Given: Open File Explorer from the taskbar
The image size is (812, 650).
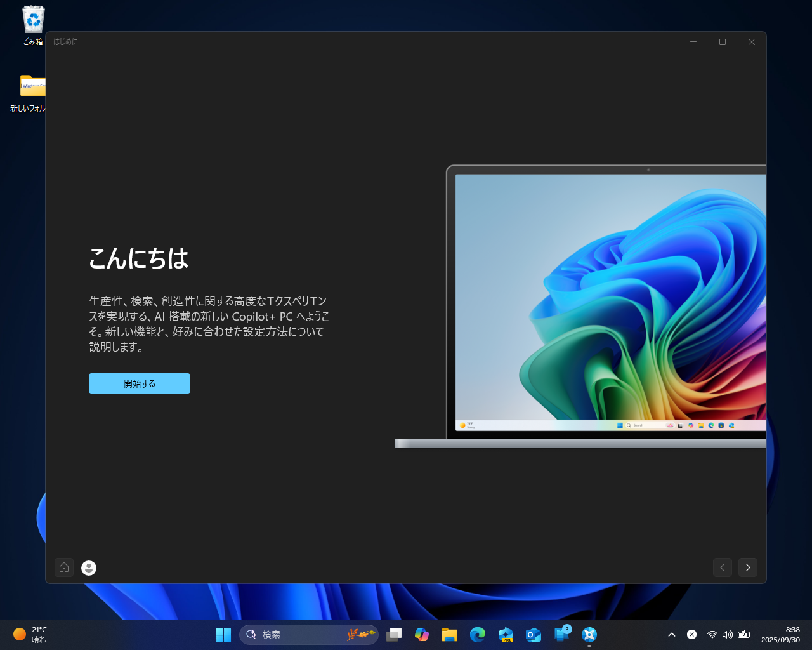Looking at the screenshot, I should (450, 634).
